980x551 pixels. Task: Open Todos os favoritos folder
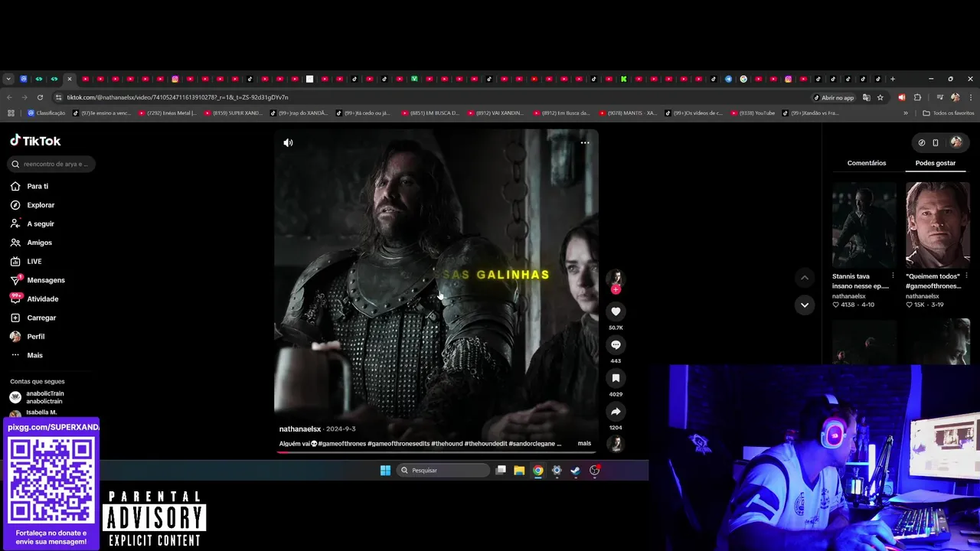[x=949, y=113]
